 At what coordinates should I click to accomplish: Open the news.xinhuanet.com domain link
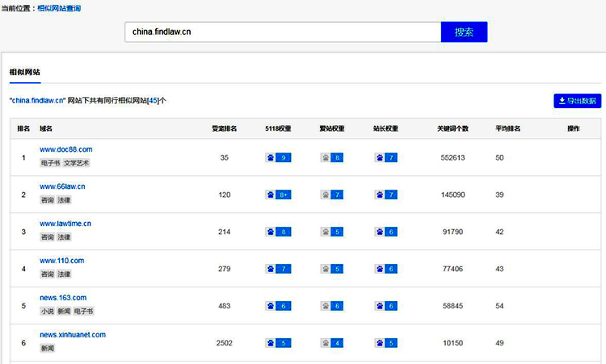tap(72, 335)
